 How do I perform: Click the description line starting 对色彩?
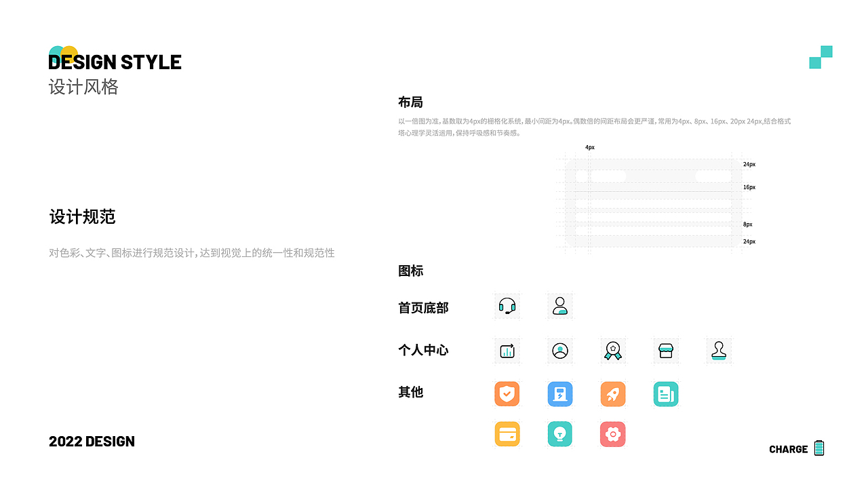(x=192, y=253)
